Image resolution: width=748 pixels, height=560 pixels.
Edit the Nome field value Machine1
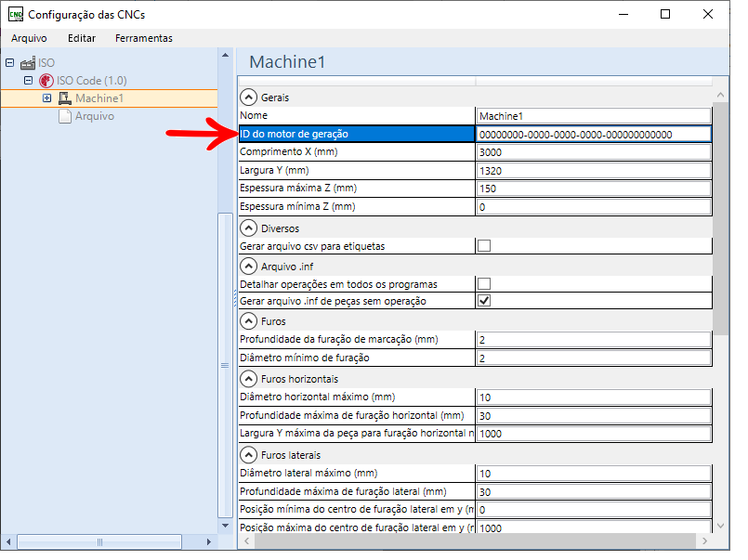(594, 116)
